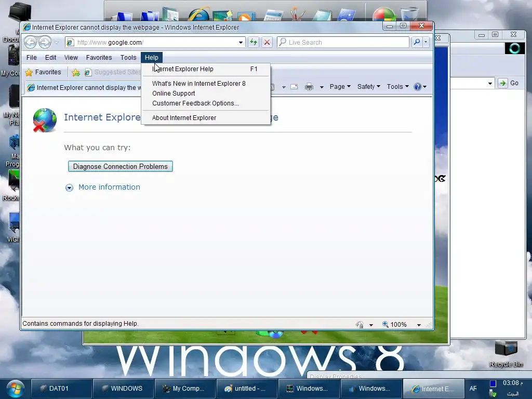The image size is (532, 399).
Task: Choose Customer Feedback Options entry
Action: point(206,103)
